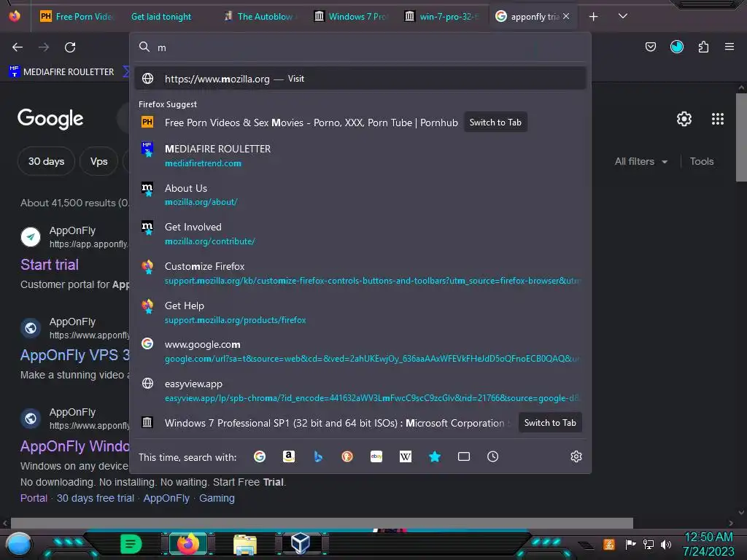The width and height of the screenshot is (747, 560).
Task: Select the Get Involved suggestion
Action: pos(360,234)
